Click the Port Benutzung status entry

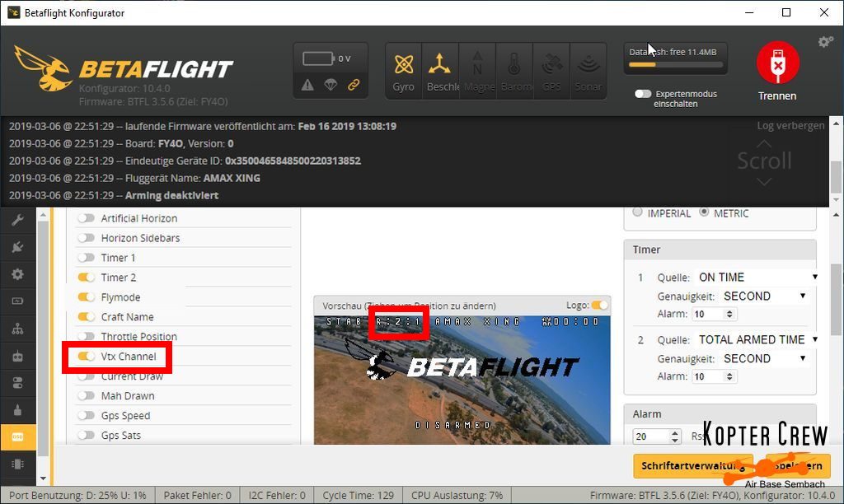(x=77, y=496)
